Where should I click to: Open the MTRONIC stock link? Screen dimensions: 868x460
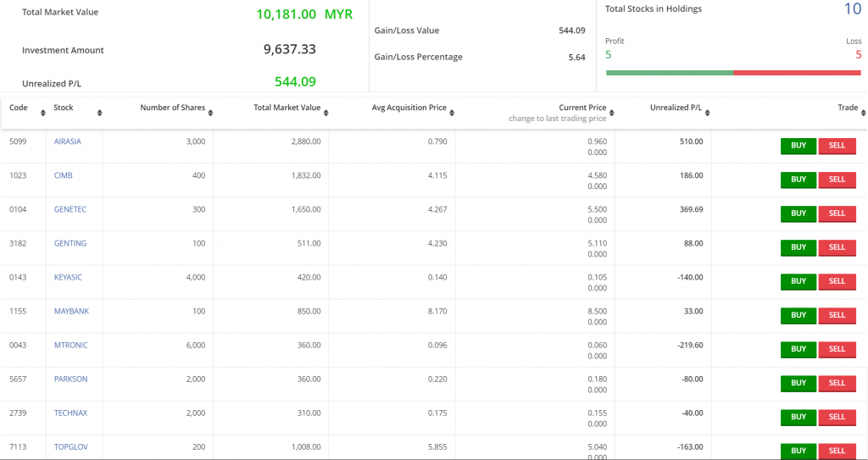(71, 346)
